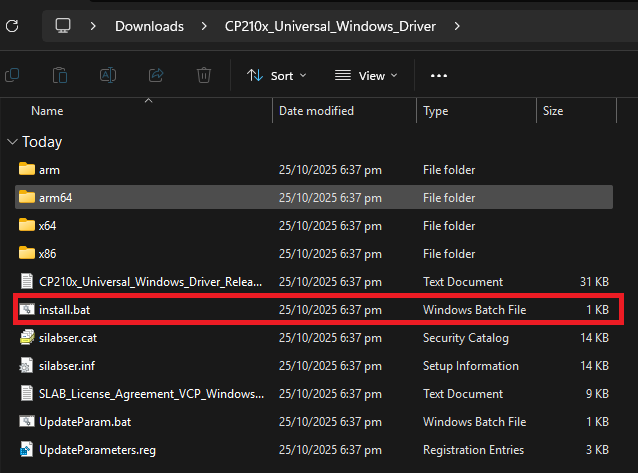Viewport: 638px width, 473px height.
Task: Select the x64 folder name
Action: point(47,226)
